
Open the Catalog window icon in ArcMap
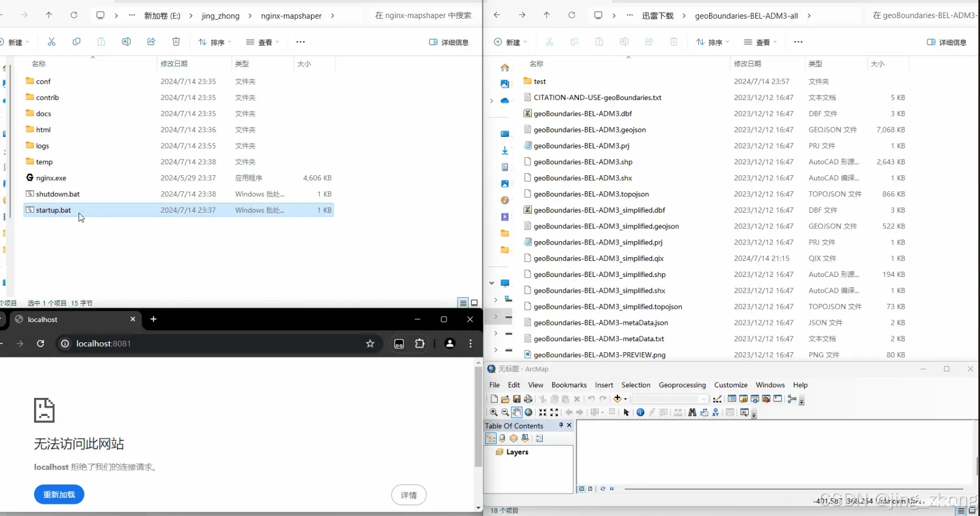743,399
